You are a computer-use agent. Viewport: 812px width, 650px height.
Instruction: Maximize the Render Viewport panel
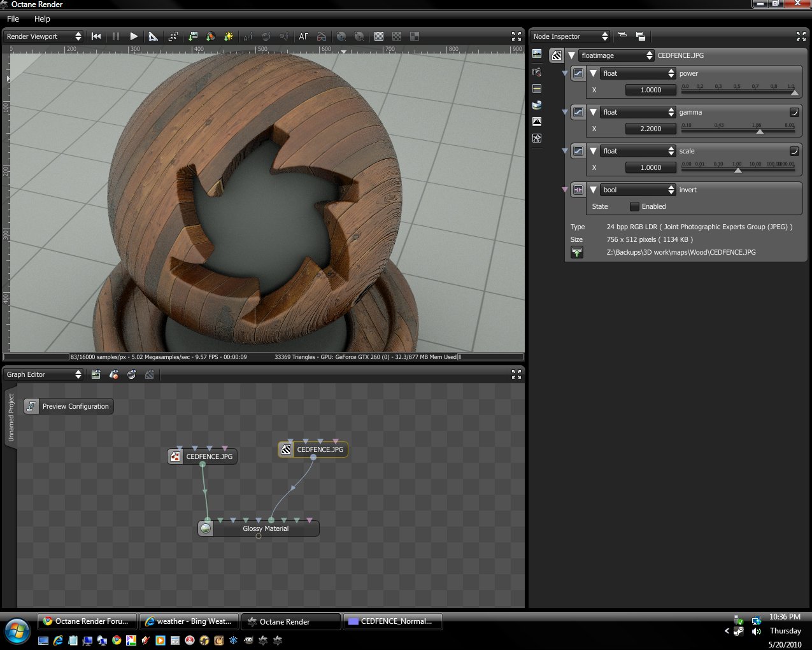point(516,36)
